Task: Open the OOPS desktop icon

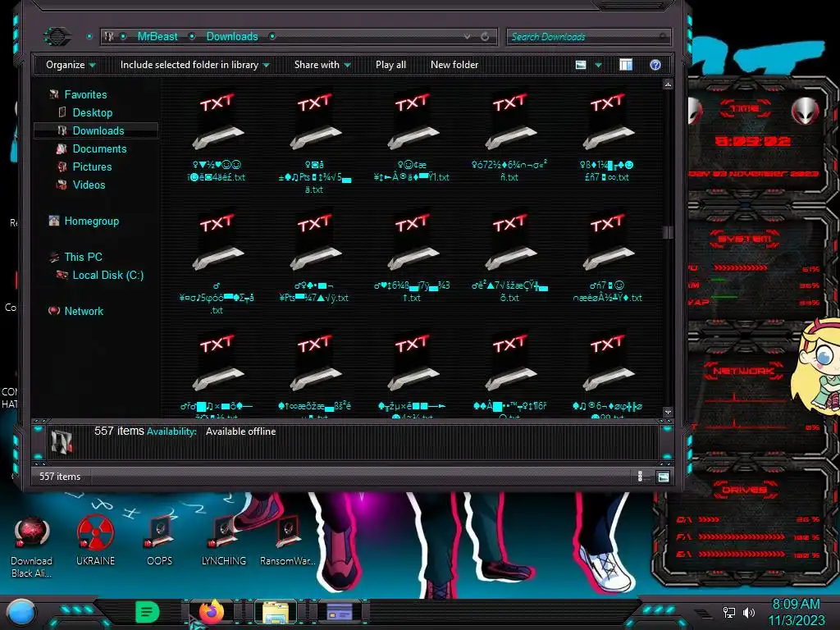Action: 160,541
